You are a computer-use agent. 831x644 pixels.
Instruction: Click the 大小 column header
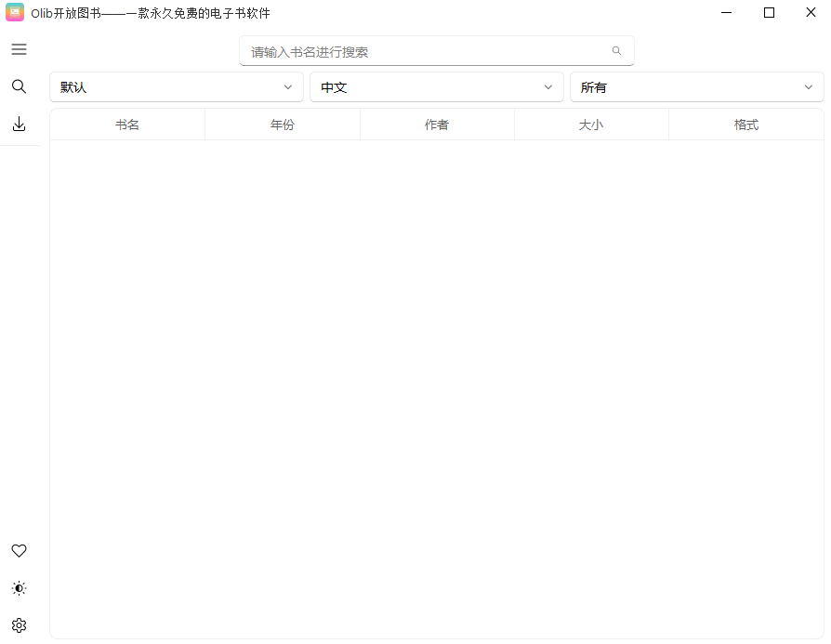click(591, 124)
